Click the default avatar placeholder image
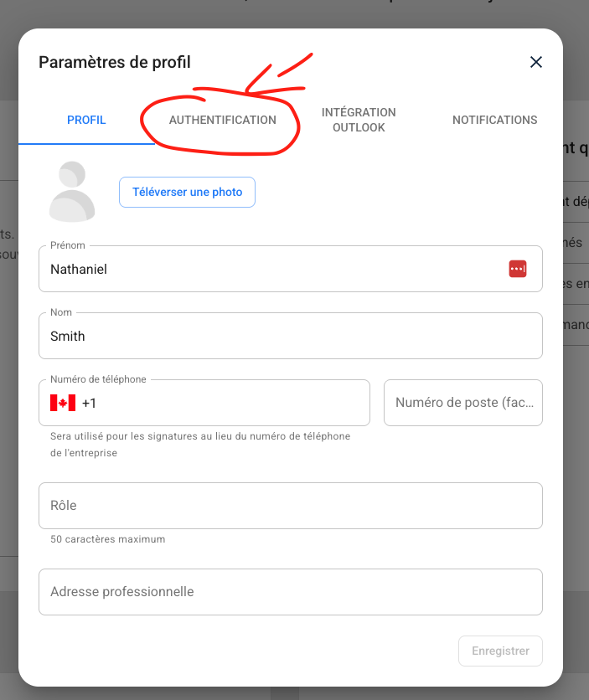589x700 pixels. point(72,192)
